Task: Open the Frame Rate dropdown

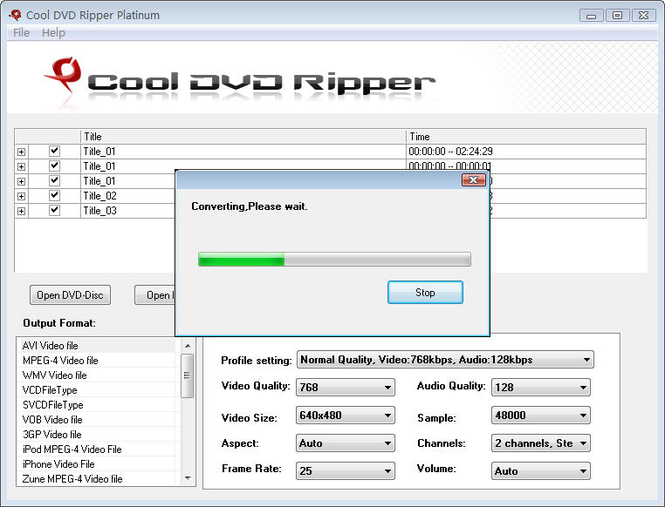Action: (x=345, y=471)
